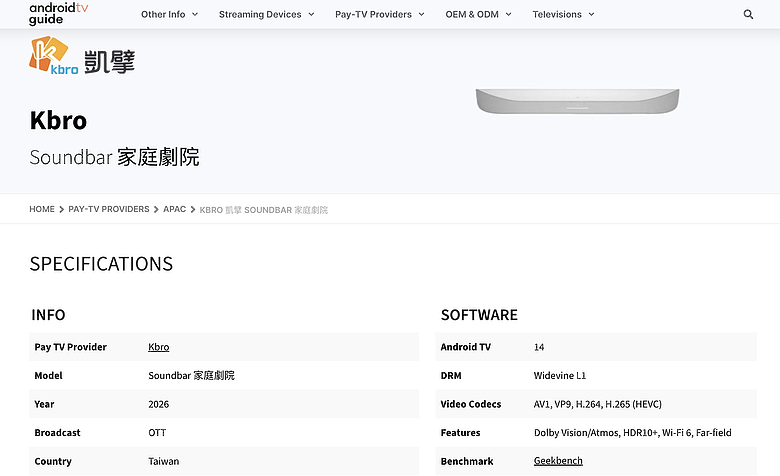The width and height of the screenshot is (780, 476).
Task: Click the SPECIFICATIONS heading
Action: pos(101,264)
